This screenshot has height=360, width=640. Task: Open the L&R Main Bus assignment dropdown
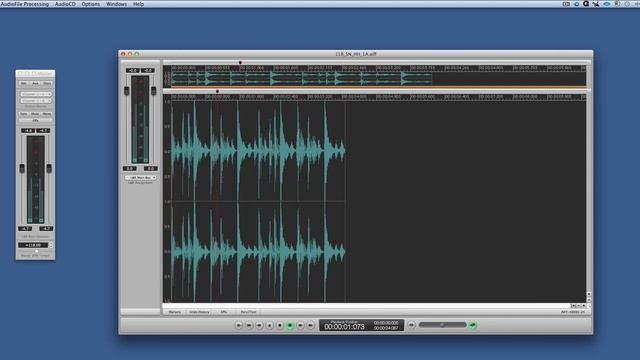(x=141, y=178)
